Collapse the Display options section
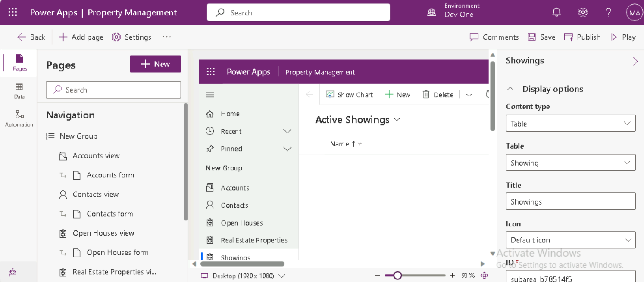644x282 pixels. click(x=510, y=89)
